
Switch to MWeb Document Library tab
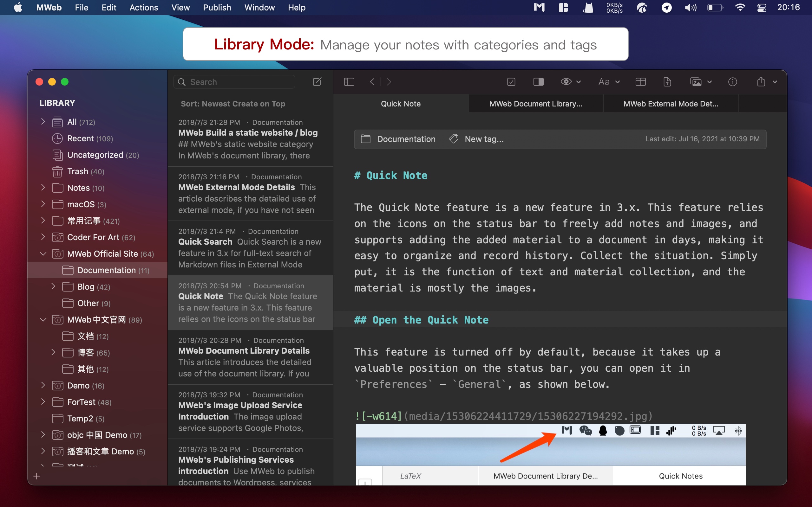(x=535, y=104)
